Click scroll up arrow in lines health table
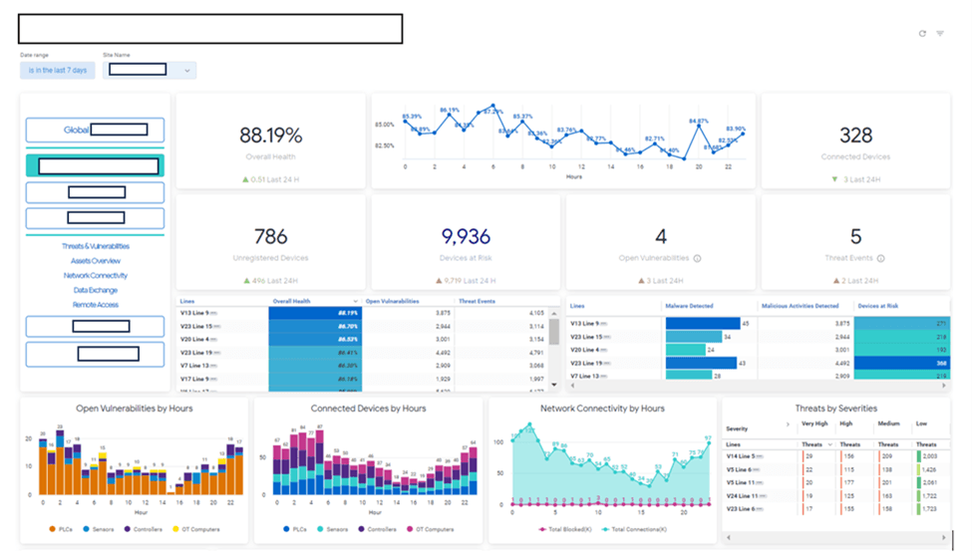972x560 pixels. pyautogui.click(x=554, y=314)
